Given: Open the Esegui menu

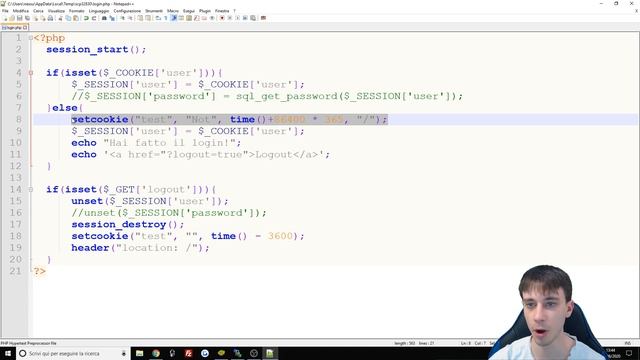Looking at the screenshot, I should pos(189,11).
